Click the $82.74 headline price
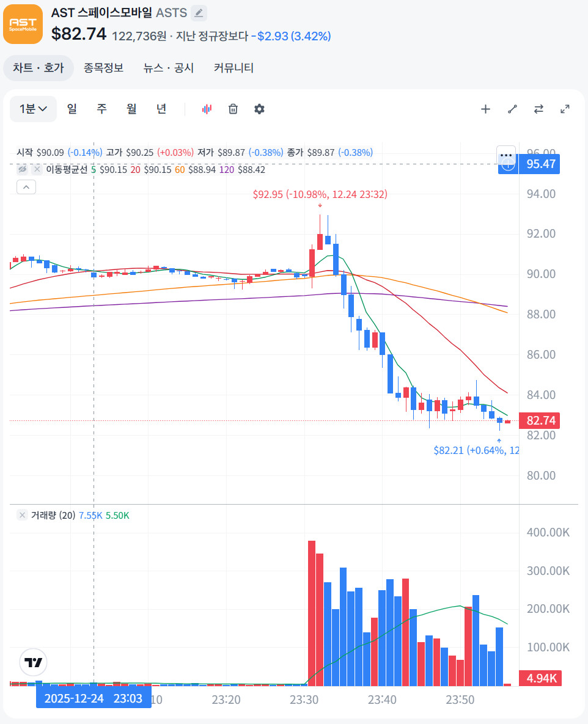The width and height of the screenshot is (588, 724). point(79,34)
